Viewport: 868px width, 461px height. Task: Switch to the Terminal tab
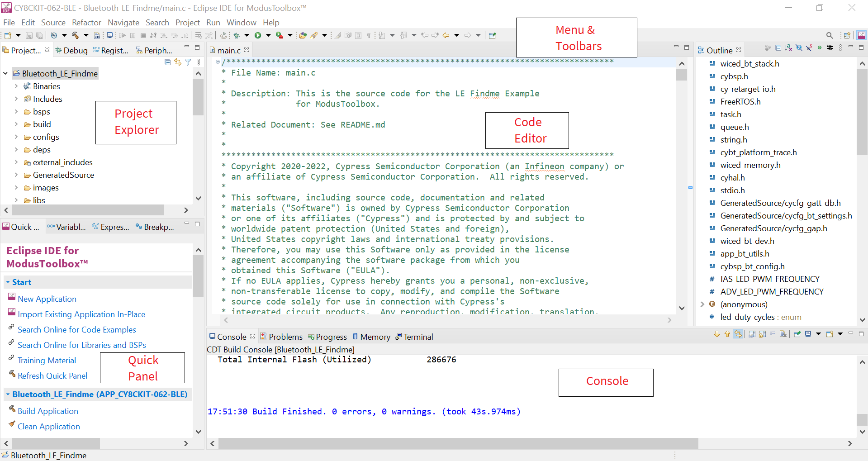[x=414, y=337]
